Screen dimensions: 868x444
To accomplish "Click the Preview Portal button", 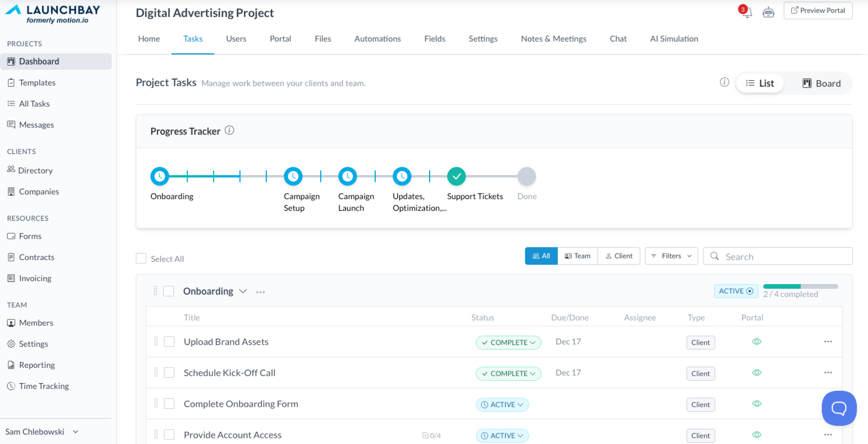I will 818,11.
